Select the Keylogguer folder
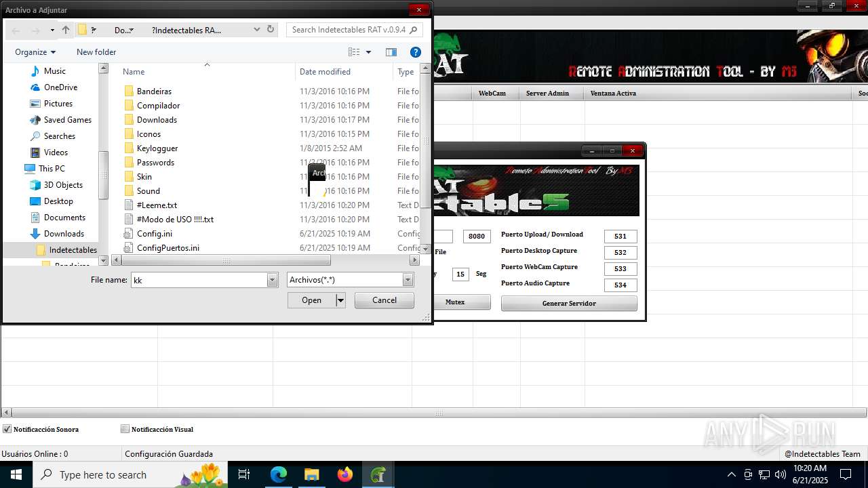 157,148
